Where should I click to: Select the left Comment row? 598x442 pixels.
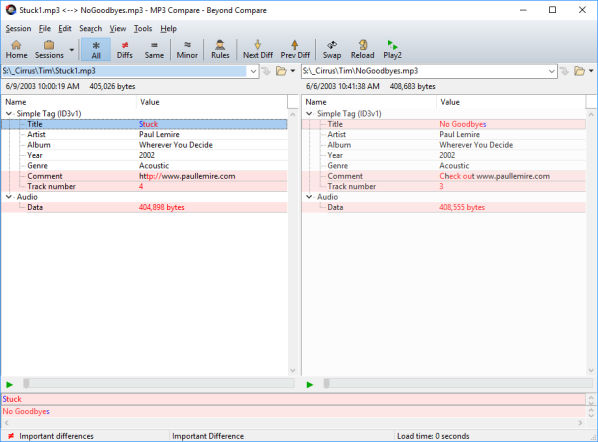pos(144,176)
